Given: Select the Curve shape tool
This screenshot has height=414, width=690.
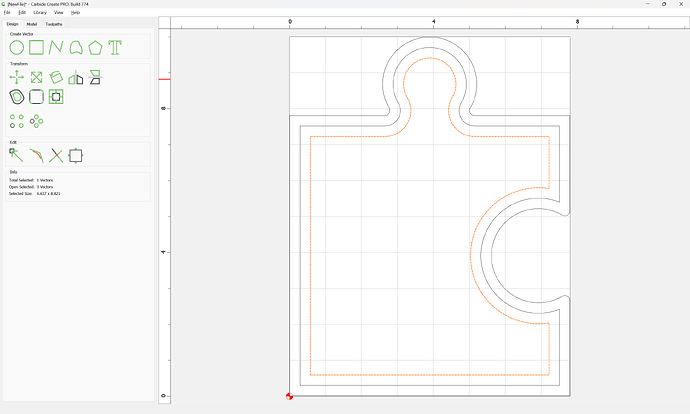Looking at the screenshot, I should coord(75,47).
